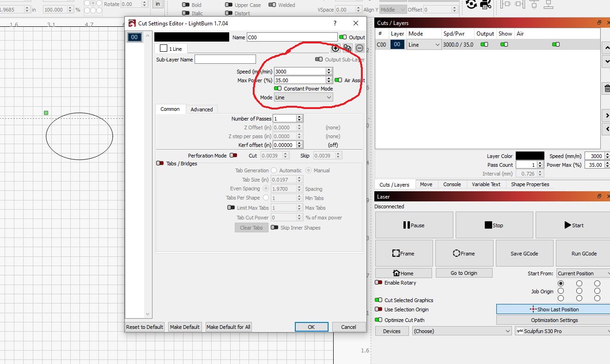Open the Sculpfun S30 Pro device dropdown
This screenshot has height=364, width=610.
pyautogui.click(x=562, y=331)
